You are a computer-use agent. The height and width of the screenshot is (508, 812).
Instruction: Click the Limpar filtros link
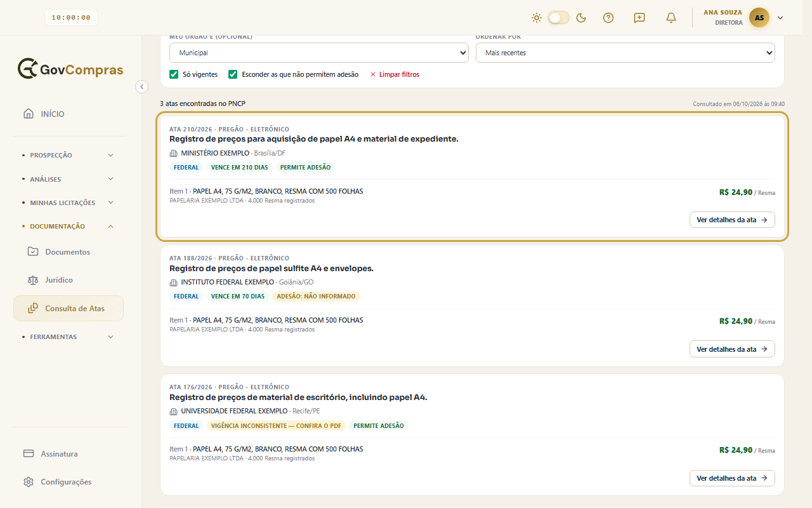pyautogui.click(x=395, y=74)
